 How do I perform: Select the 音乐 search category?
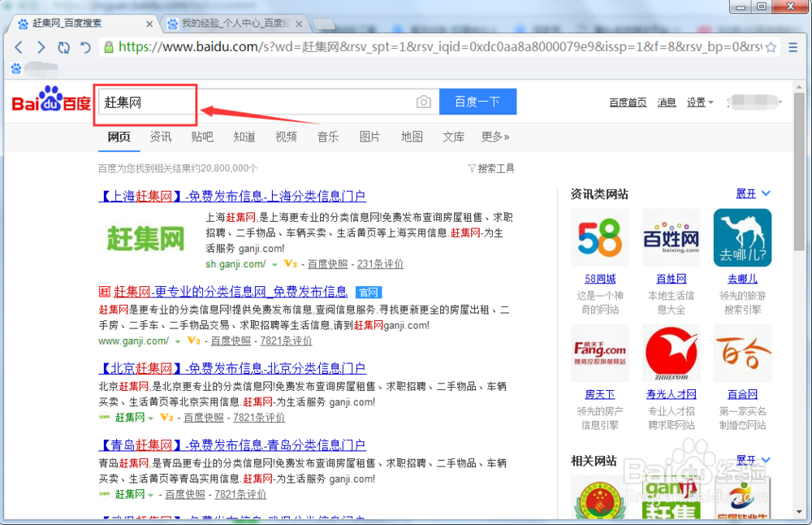tap(328, 137)
